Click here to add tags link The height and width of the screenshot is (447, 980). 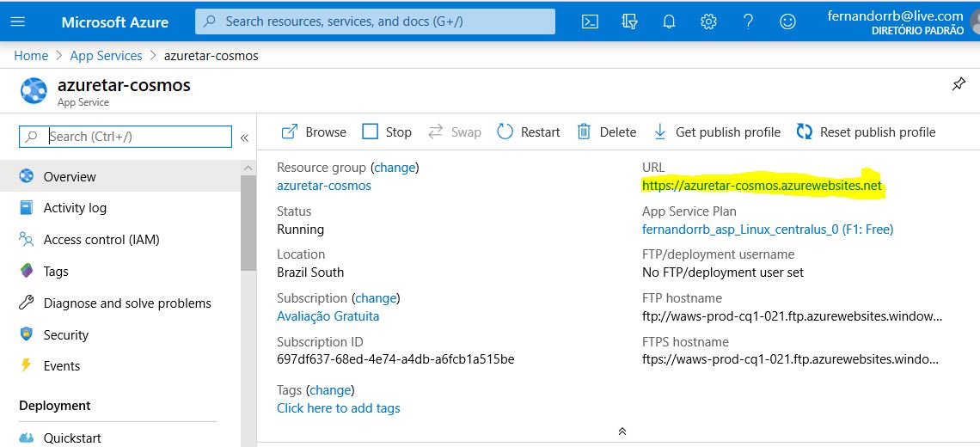coord(338,408)
